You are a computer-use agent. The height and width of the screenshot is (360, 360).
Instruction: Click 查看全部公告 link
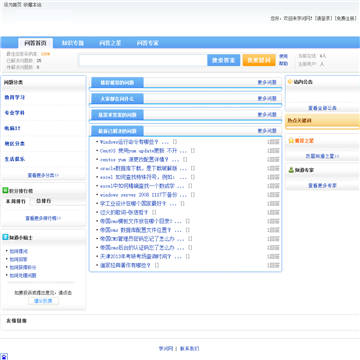[322, 108]
